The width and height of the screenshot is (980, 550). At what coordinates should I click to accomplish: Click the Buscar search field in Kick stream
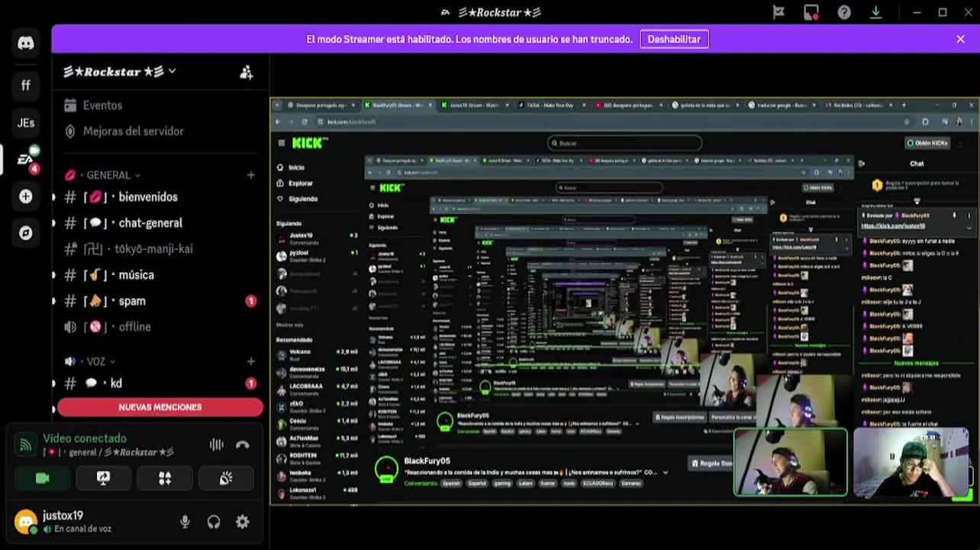click(624, 143)
